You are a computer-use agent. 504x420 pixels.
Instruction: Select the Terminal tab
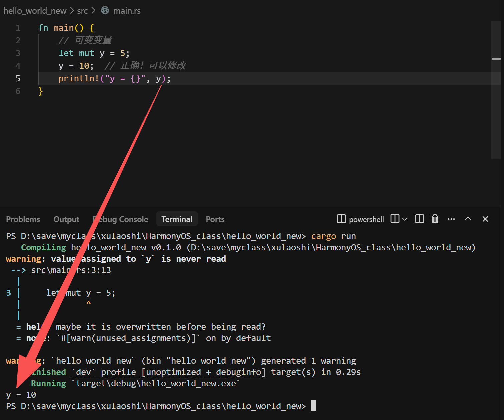177,219
